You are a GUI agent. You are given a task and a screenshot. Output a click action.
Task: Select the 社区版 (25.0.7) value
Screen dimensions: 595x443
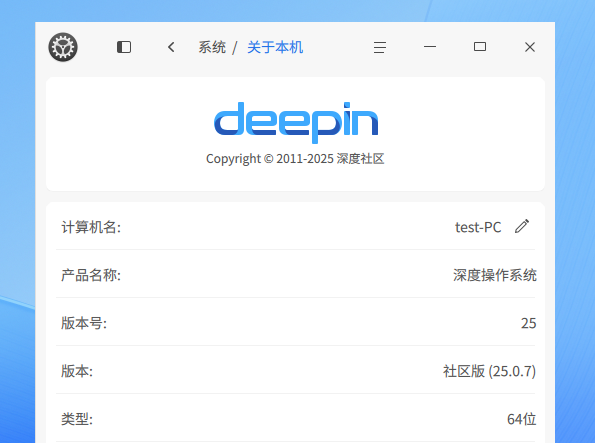click(x=490, y=371)
